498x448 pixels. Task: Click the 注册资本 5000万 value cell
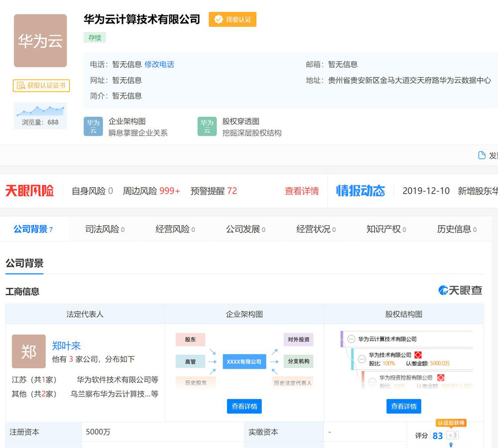(163, 432)
